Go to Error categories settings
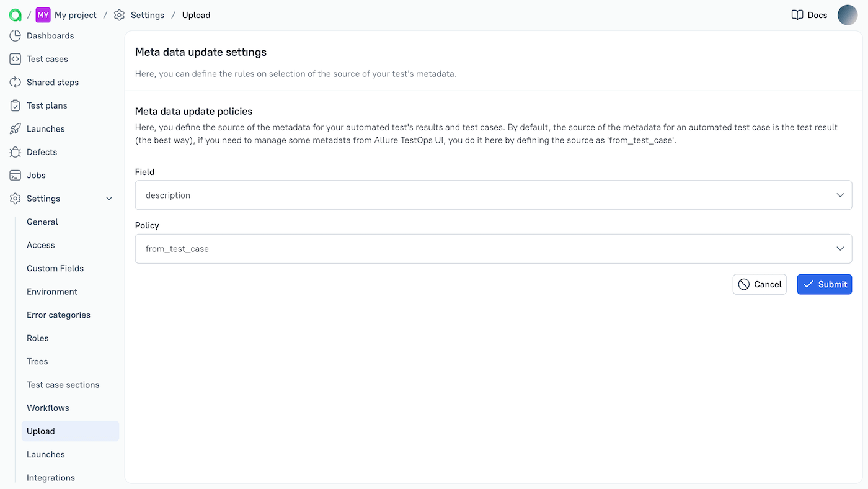This screenshot has width=868, height=489. pos(58,315)
